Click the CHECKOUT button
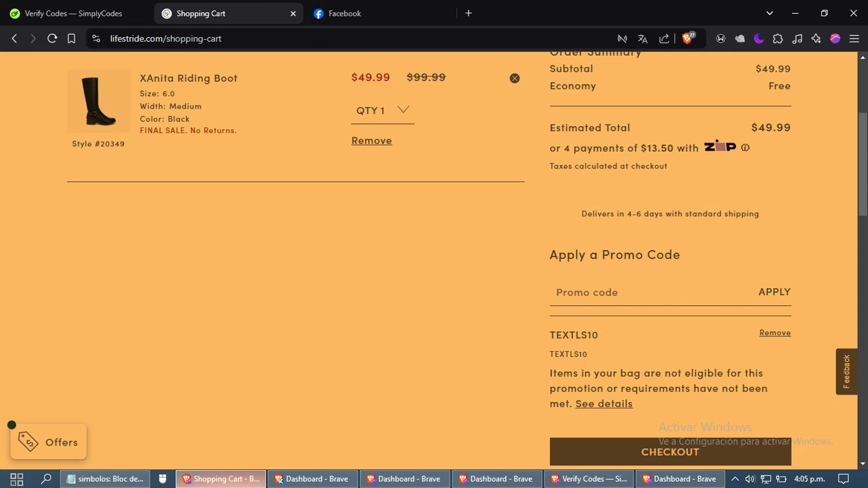Screen dimensions: 868x488 pyautogui.click(x=670, y=452)
